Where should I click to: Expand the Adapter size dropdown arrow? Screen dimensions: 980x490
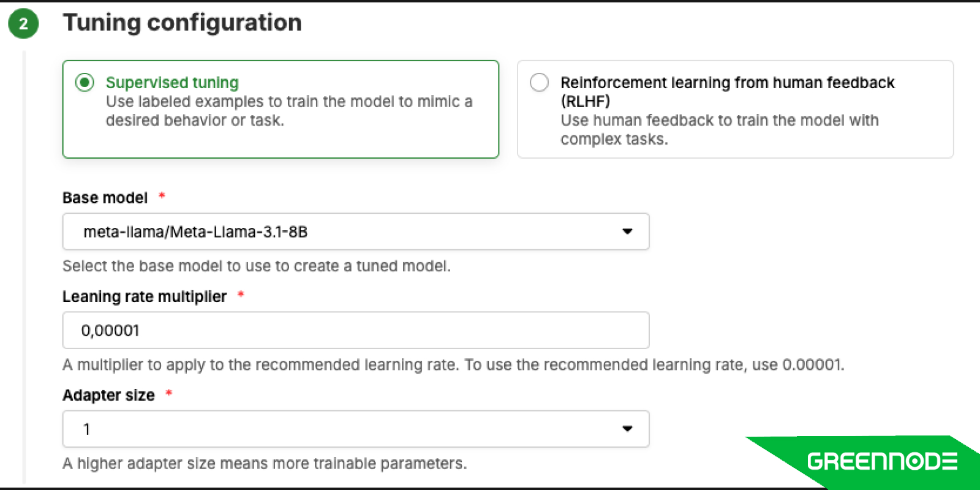coord(627,429)
